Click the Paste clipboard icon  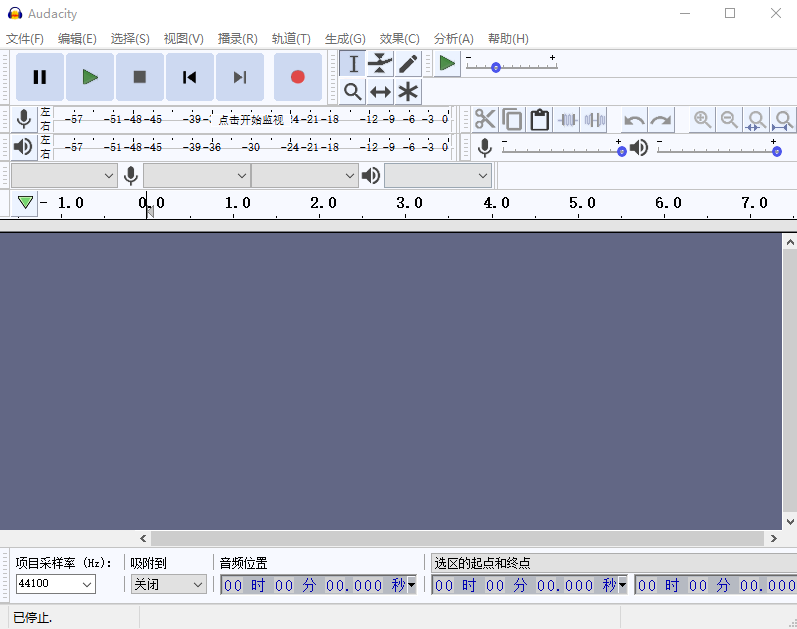coord(540,120)
